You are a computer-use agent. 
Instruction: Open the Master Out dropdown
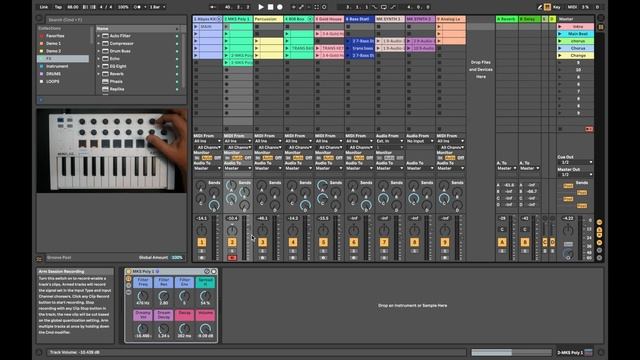pos(576,175)
